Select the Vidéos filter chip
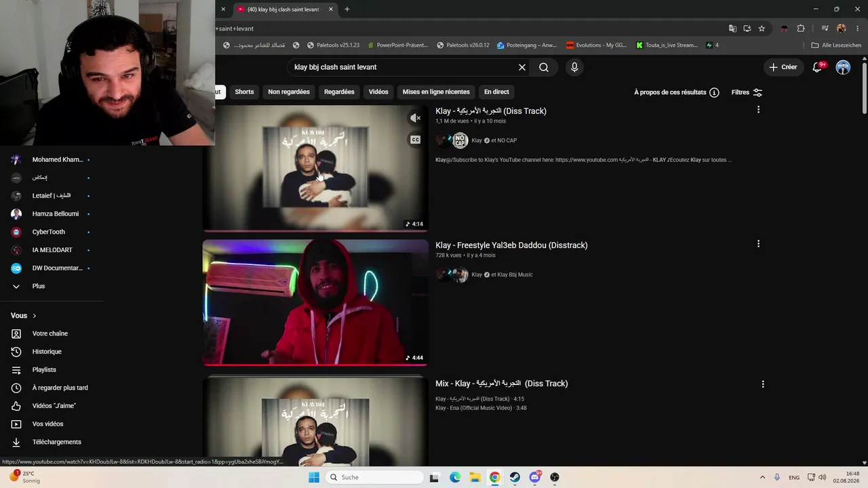 click(x=378, y=92)
